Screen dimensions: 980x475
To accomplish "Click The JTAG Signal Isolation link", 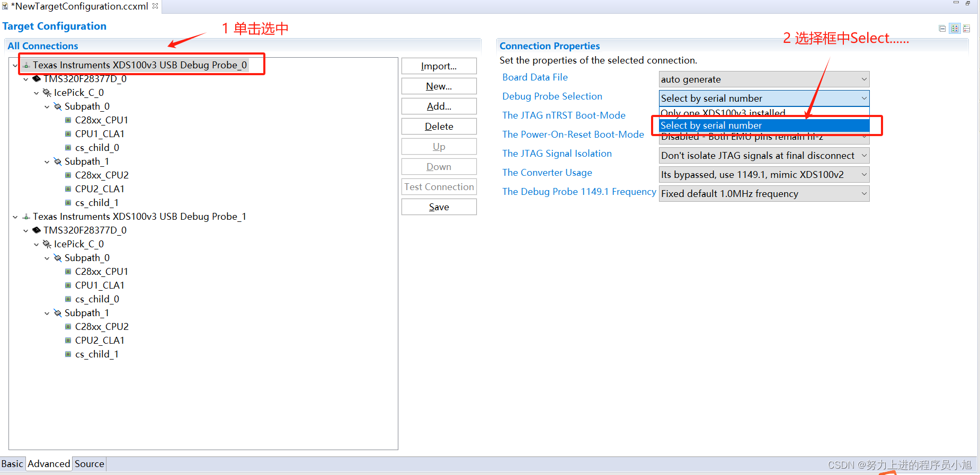I will coord(557,154).
